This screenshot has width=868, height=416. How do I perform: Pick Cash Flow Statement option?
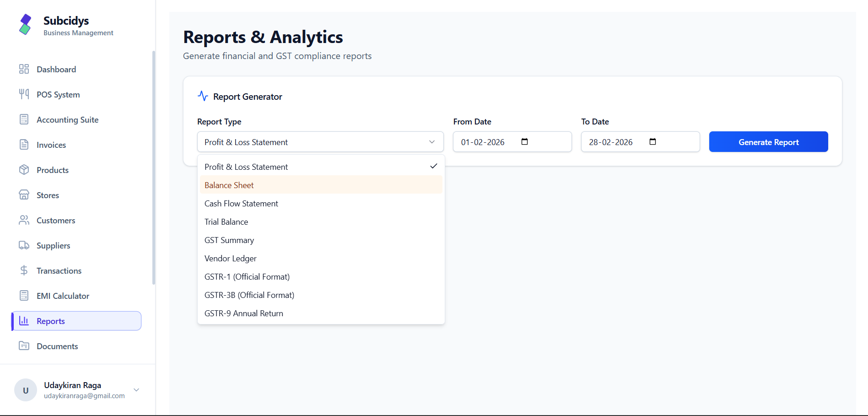click(321, 203)
